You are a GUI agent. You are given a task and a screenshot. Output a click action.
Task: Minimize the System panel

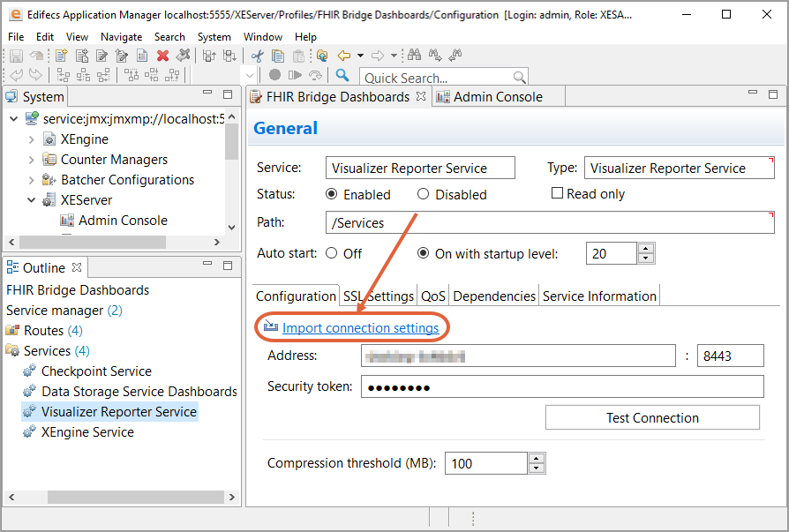207,93
